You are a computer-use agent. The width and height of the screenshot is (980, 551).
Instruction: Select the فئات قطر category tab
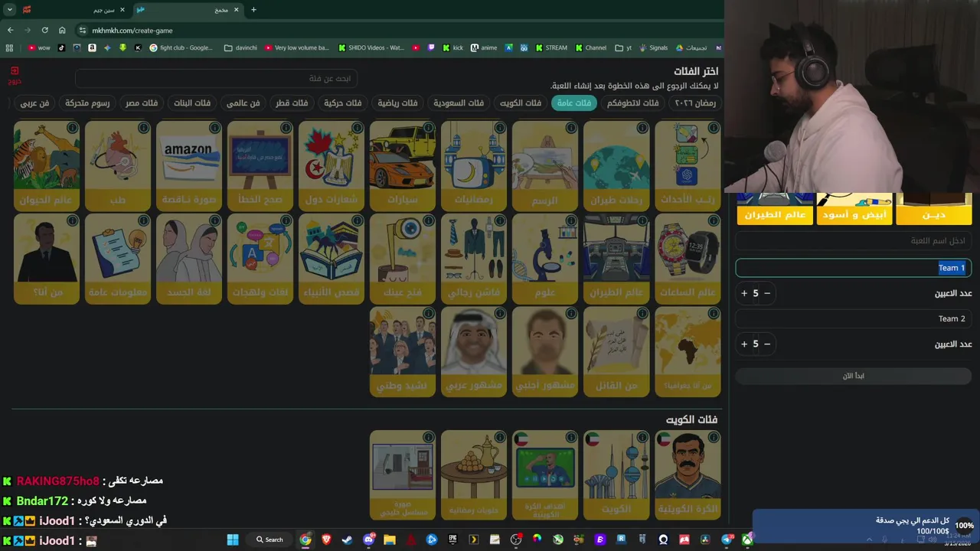(x=292, y=103)
